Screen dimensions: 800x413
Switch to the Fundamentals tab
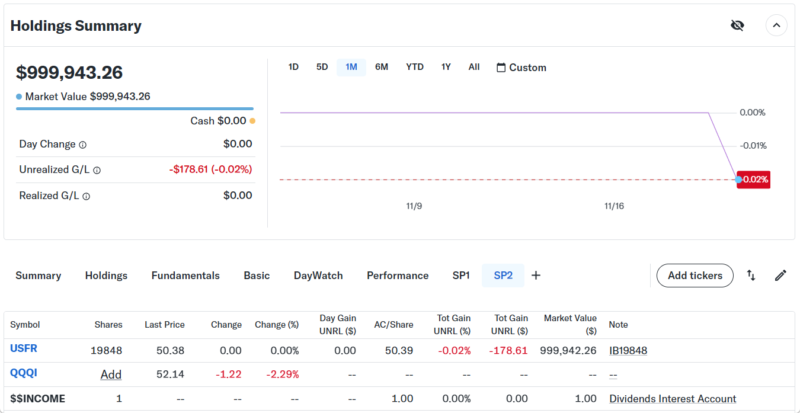pyautogui.click(x=185, y=275)
